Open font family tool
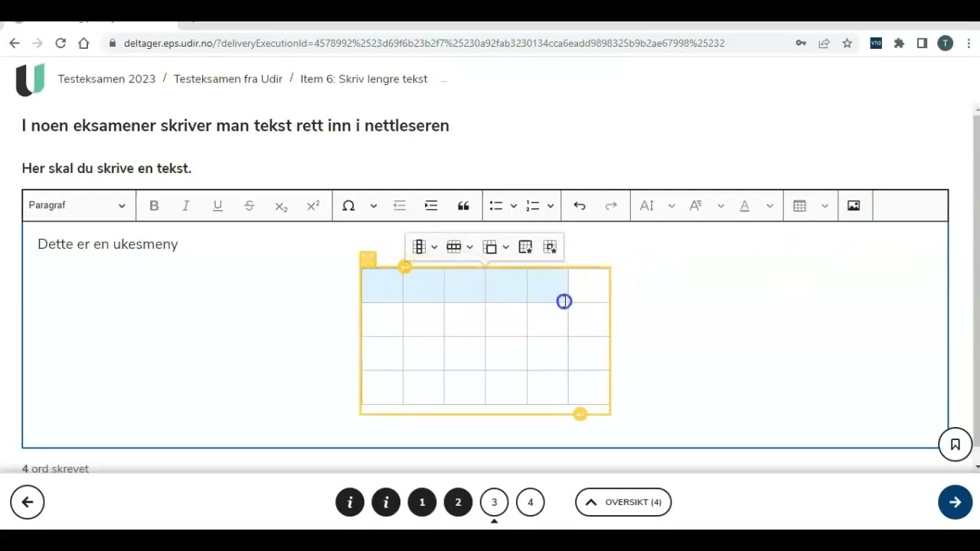 pyautogui.click(x=696, y=206)
